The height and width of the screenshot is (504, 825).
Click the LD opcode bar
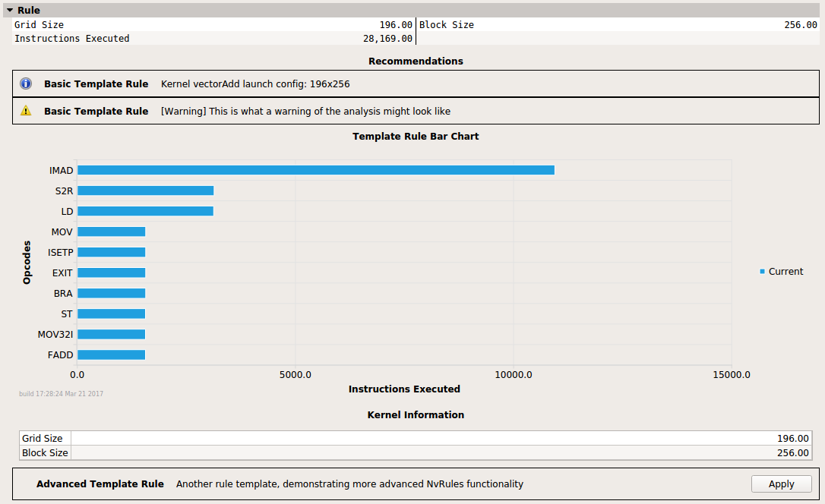pos(145,211)
